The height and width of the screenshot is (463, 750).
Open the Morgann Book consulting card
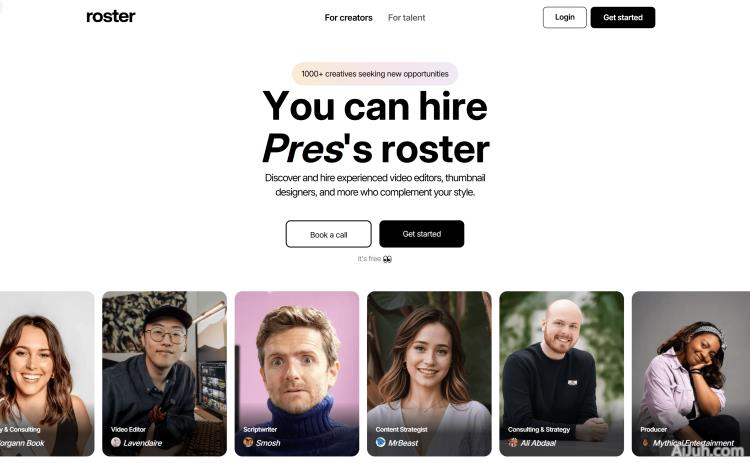tap(47, 374)
